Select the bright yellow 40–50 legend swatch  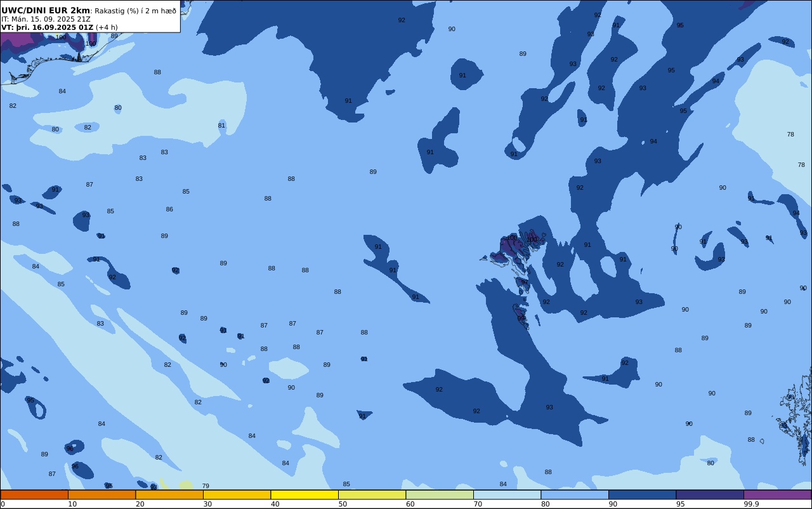[x=304, y=494]
